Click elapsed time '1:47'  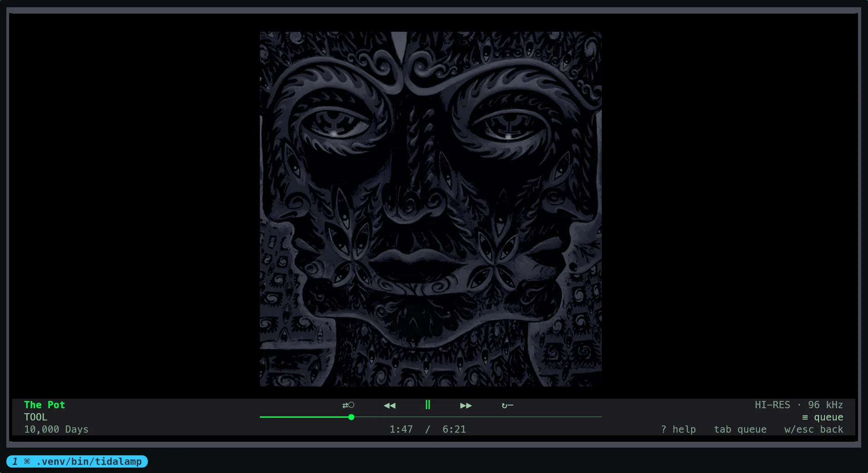(x=401, y=430)
